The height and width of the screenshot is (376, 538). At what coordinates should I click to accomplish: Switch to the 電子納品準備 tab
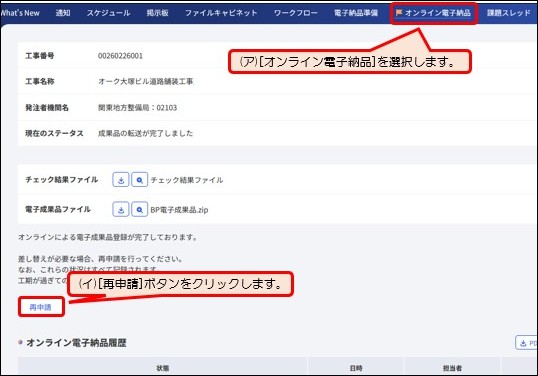click(356, 13)
